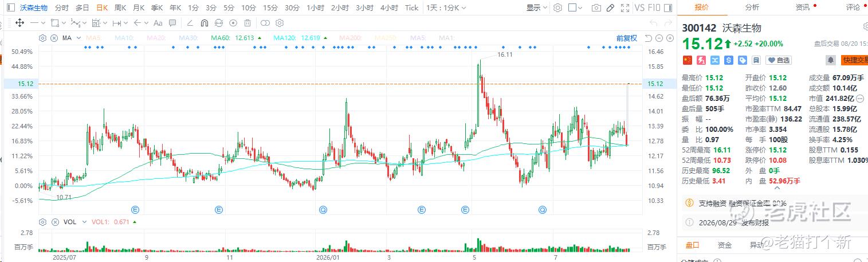Viewport: 868px width, 262px height.
Task: Click the first Q quarter marker on timeline
Action: click(x=323, y=210)
